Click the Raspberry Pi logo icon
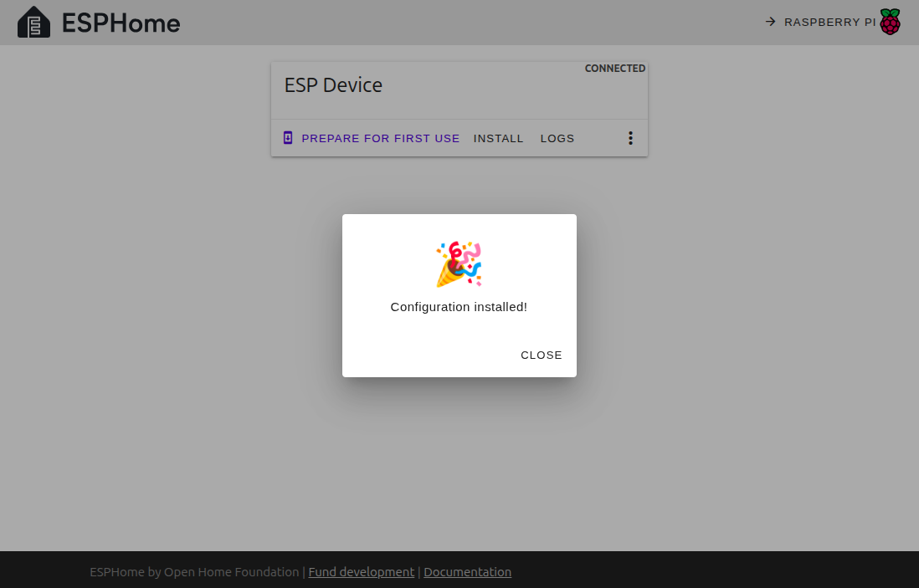 (889, 22)
